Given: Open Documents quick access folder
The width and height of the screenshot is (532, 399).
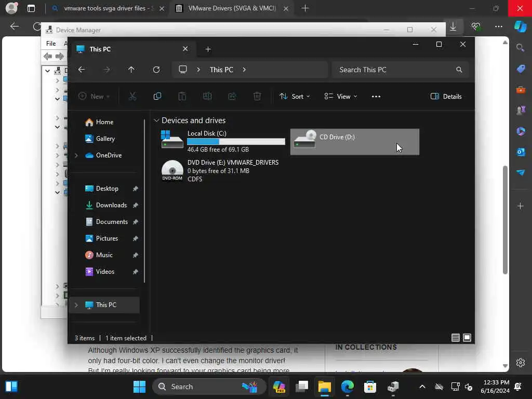Looking at the screenshot, I should coord(112,222).
